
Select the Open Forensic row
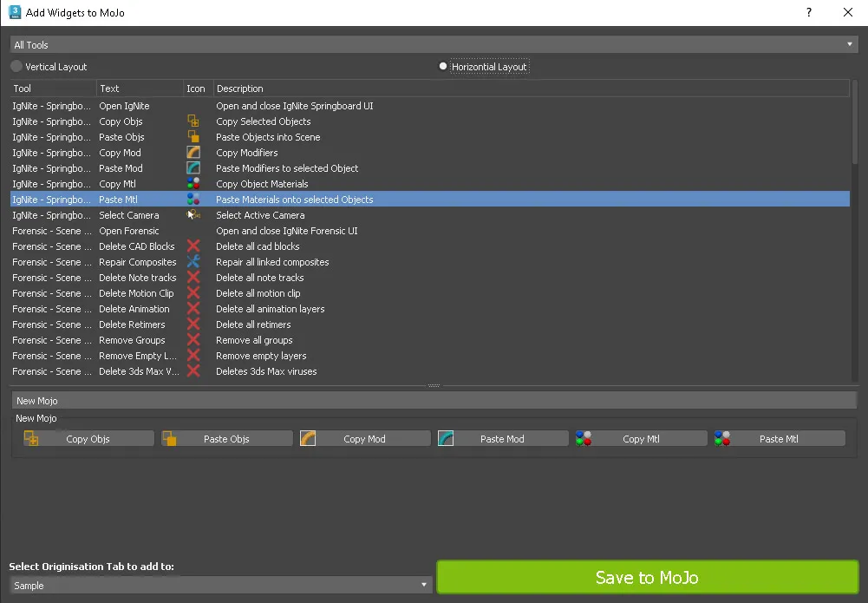tap(429, 230)
